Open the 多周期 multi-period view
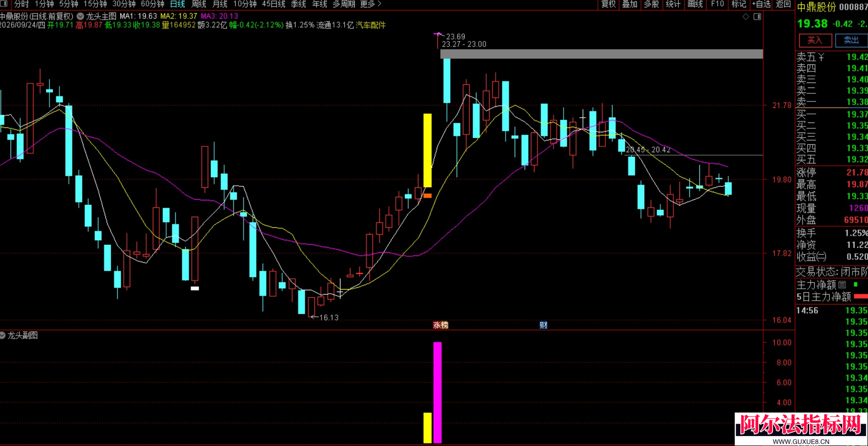Image resolution: width=868 pixels, height=446 pixels. [x=344, y=4]
